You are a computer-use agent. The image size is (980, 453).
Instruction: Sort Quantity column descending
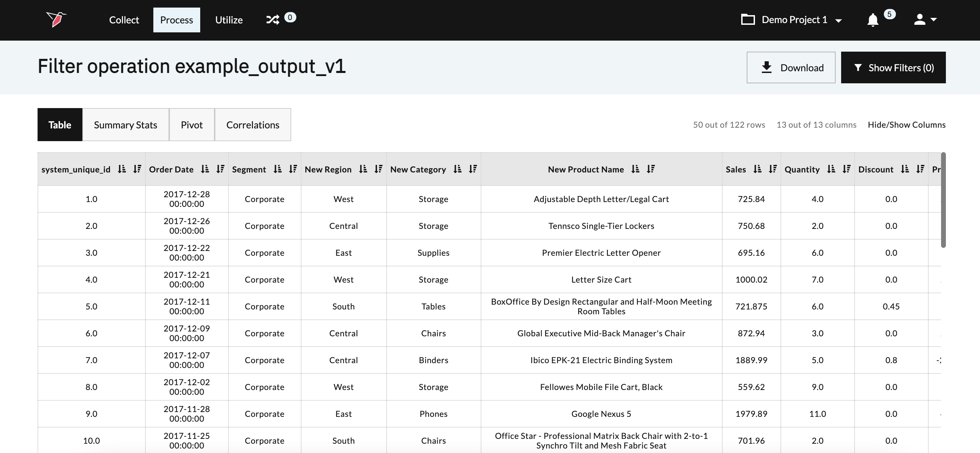coord(846,169)
